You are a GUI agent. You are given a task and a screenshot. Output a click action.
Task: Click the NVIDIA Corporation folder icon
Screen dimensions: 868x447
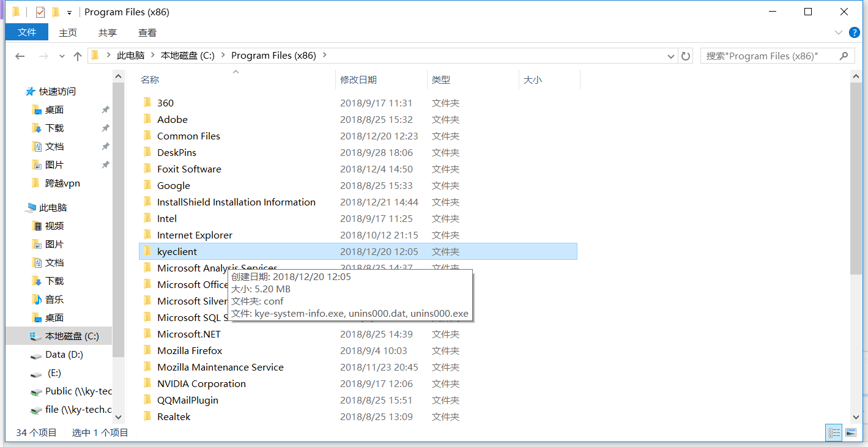[x=147, y=383]
